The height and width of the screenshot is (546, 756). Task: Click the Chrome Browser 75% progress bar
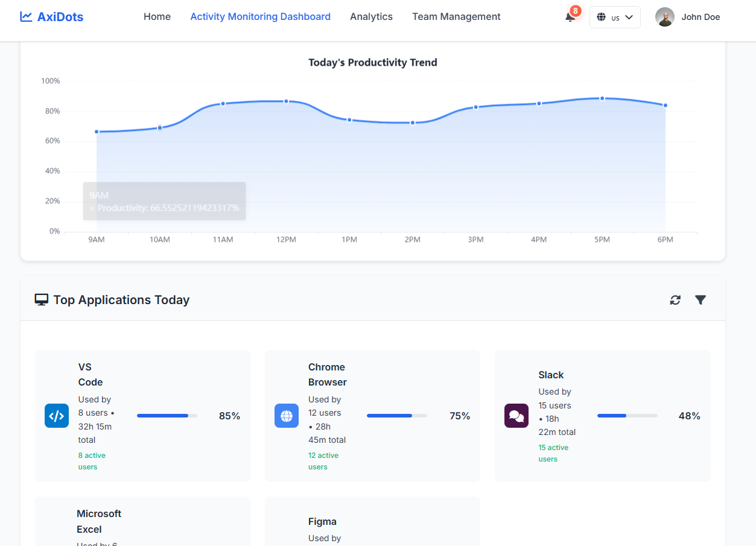point(397,416)
